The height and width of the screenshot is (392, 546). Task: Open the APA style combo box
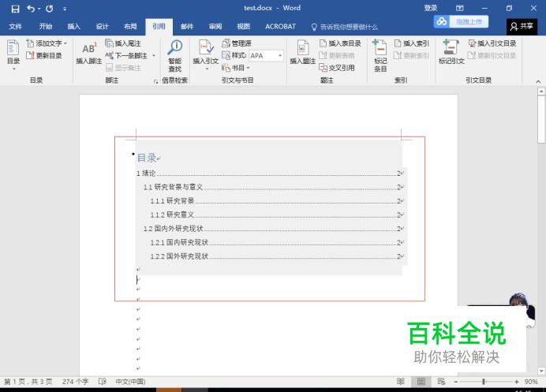tap(267, 56)
